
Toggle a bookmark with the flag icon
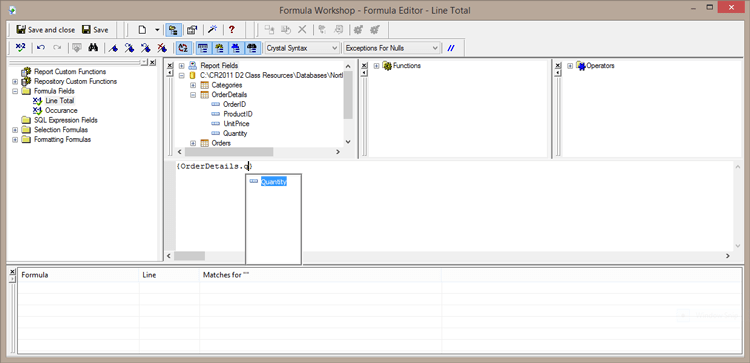tap(113, 47)
